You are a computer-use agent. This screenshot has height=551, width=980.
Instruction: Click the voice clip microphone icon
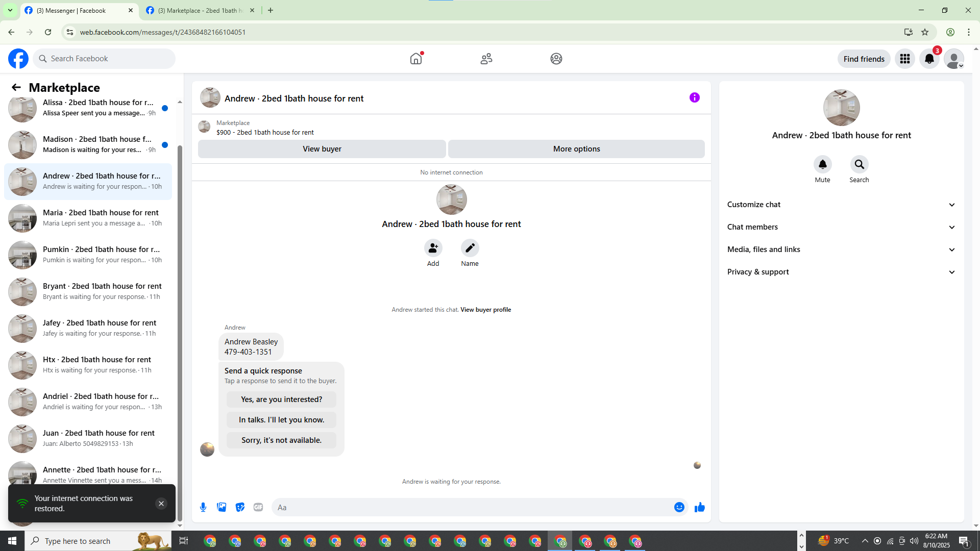[203, 507]
